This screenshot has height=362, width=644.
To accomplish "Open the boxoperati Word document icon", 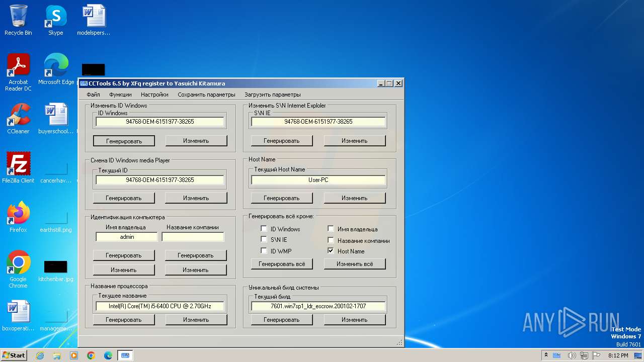I will pyautogui.click(x=18, y=316).
